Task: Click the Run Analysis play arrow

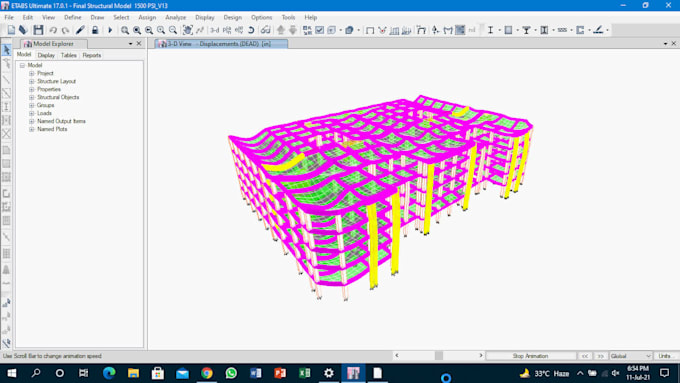Action: (110, 30)
